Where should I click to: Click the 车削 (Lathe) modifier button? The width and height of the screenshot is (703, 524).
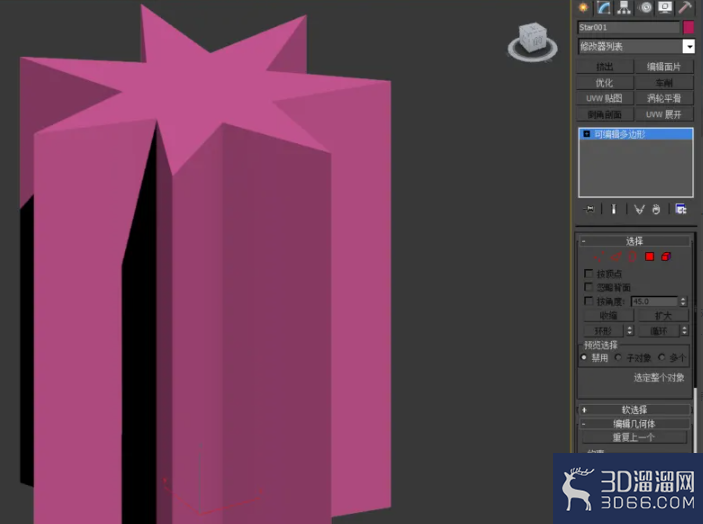(x=664, y=83)
